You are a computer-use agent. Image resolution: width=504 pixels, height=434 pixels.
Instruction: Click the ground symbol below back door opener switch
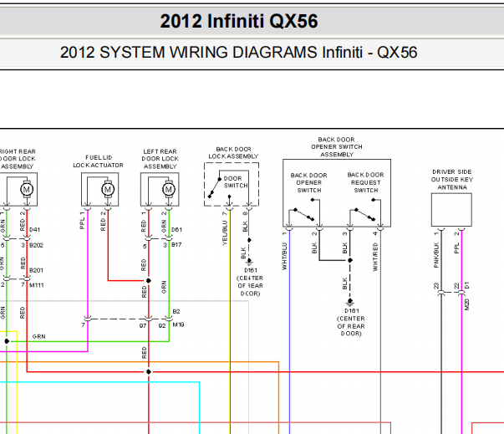point(350,302)
